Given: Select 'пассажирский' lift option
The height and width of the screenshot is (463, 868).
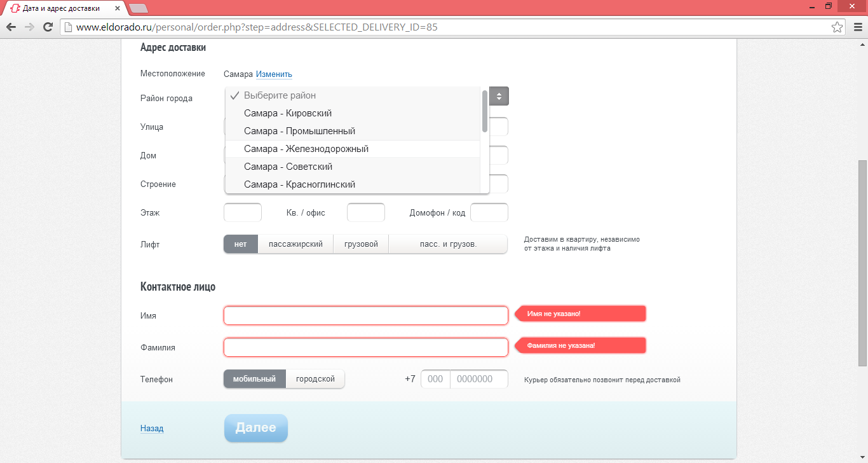Looking at the screenshot, I should tap(295, 244).
